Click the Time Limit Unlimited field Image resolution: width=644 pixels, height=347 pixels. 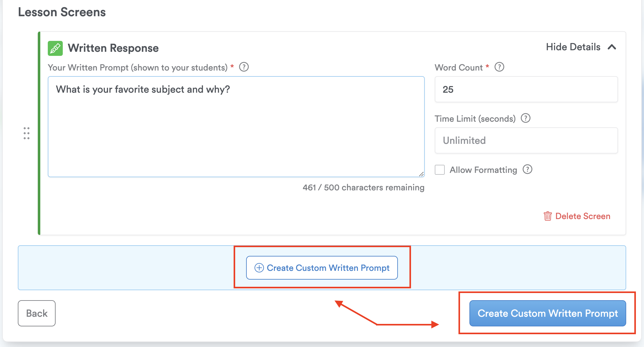pos(526,140)
